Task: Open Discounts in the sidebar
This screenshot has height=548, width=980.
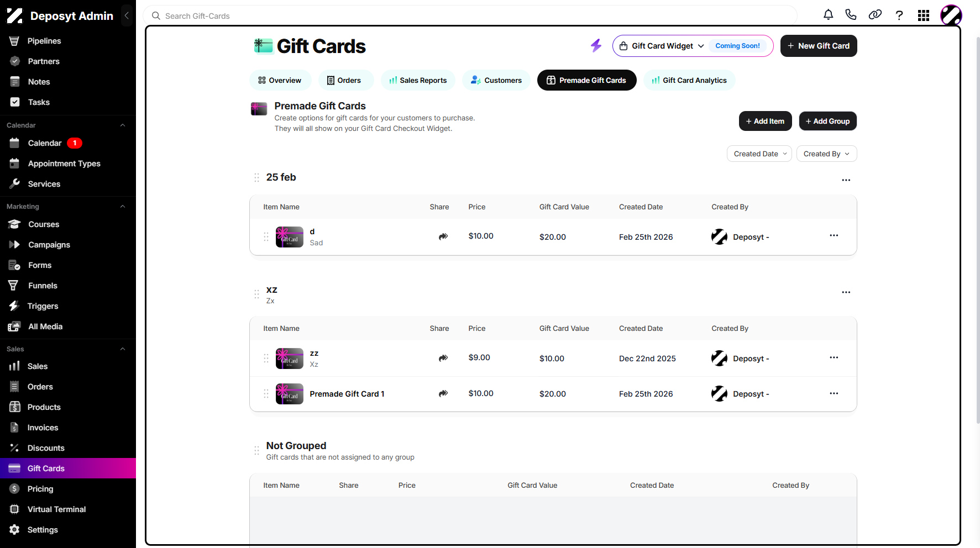Action: pos(68,448)
